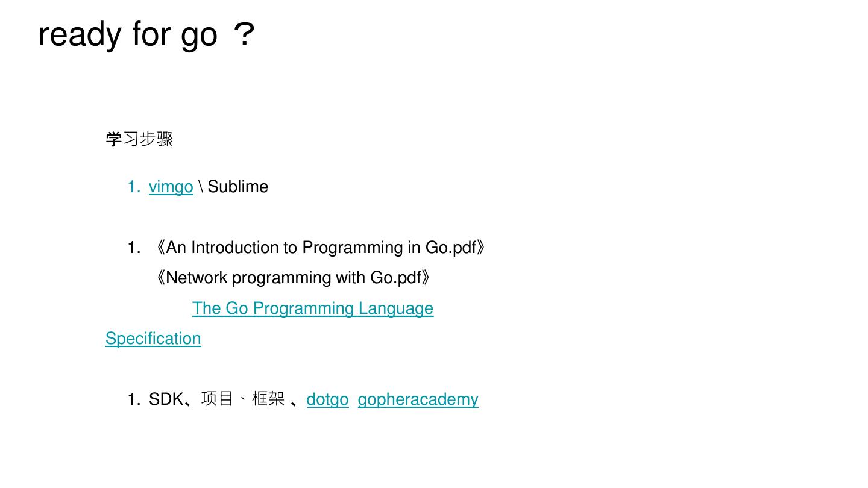Click the word "ready" in title

[x=79, y=34]
